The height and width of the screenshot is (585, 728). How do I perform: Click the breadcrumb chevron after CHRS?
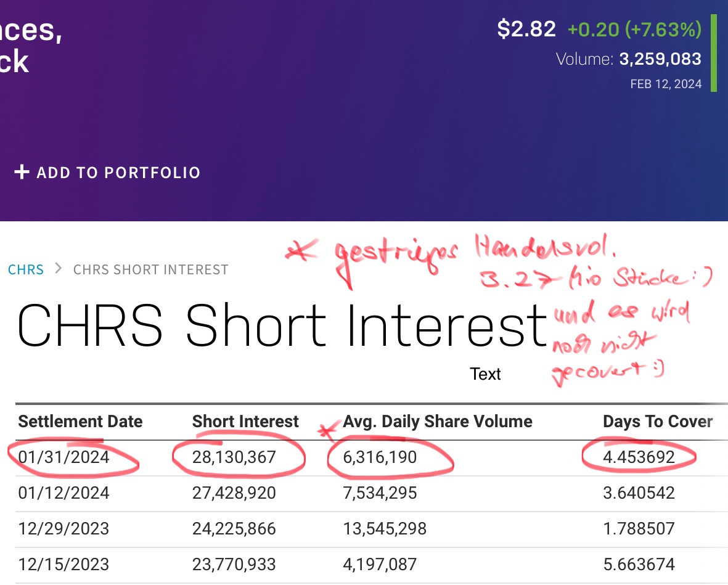coord(59,268)
